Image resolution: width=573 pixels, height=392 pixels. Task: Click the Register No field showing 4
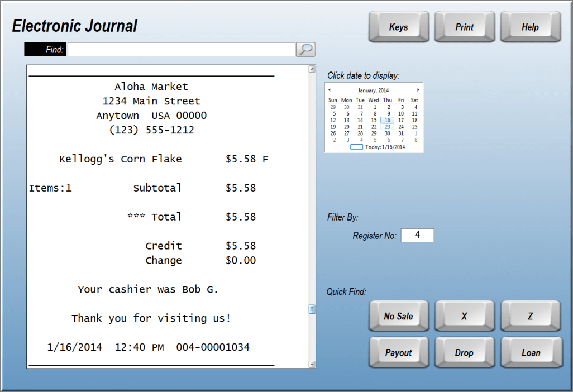click(417, 235)
